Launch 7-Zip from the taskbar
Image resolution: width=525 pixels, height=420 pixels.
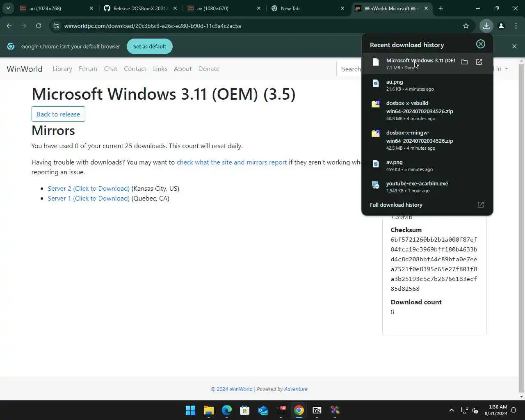(x=317, y=410)
